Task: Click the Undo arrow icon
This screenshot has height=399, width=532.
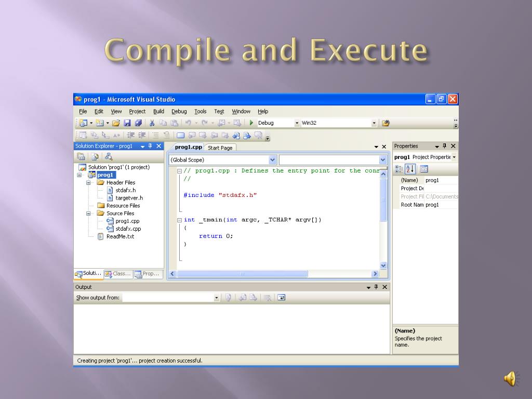Action: [x=188, y=123]
